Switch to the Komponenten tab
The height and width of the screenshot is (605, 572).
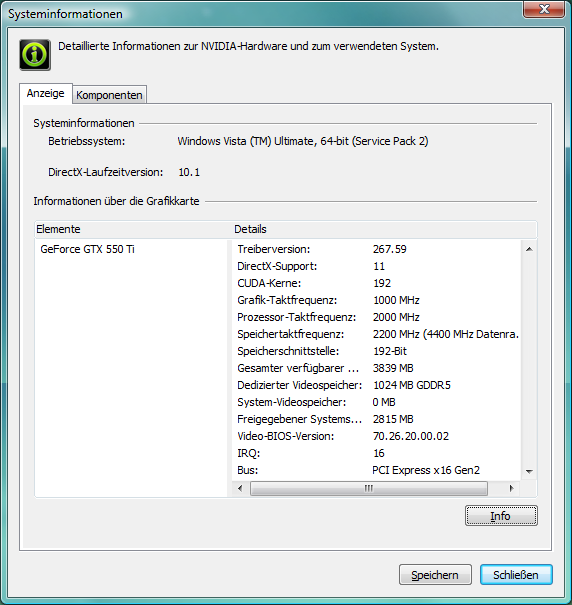109,95
